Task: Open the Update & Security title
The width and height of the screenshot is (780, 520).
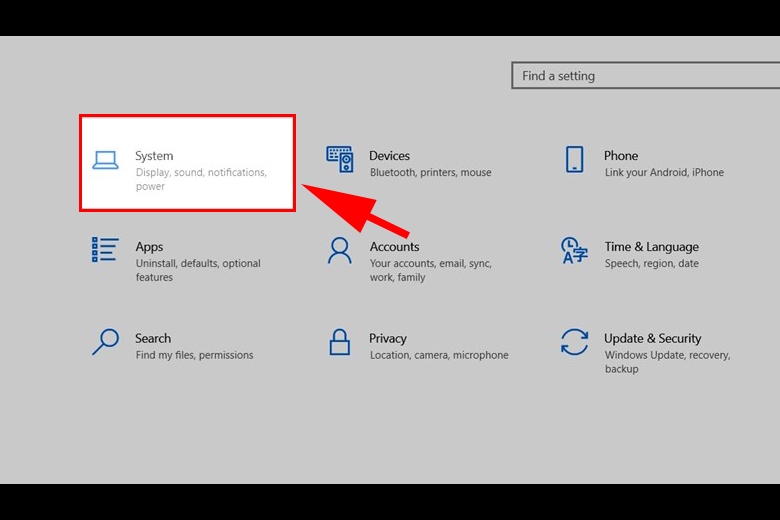Action: (x=653, y=338)
